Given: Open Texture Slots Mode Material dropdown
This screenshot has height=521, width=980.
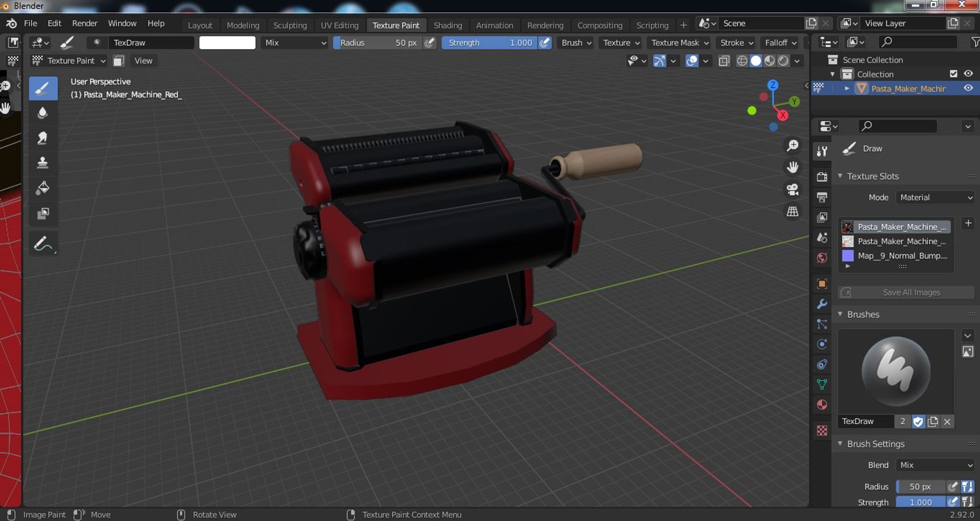Looking at the screenshot, I should coord(936,197).
